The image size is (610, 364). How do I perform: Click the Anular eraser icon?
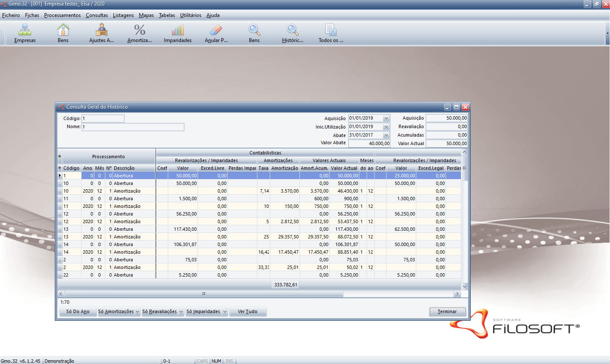tap(216, 31)
